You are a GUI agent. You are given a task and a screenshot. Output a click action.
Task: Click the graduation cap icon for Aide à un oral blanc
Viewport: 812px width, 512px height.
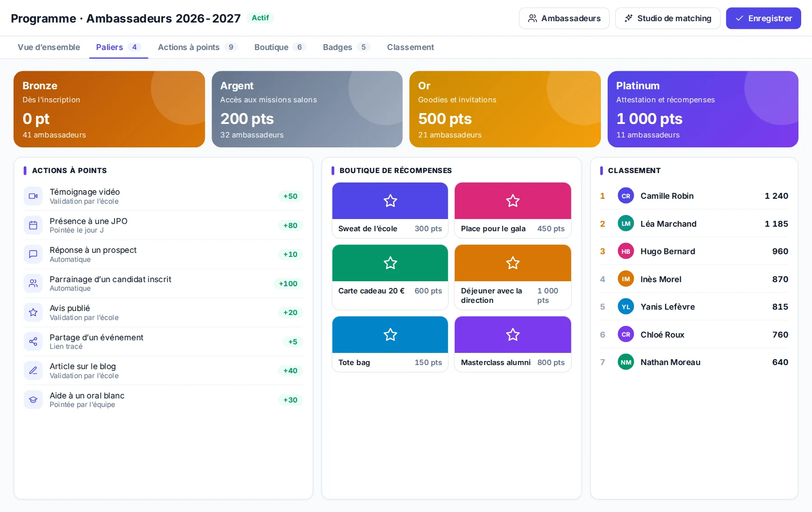tap(33, 400)
